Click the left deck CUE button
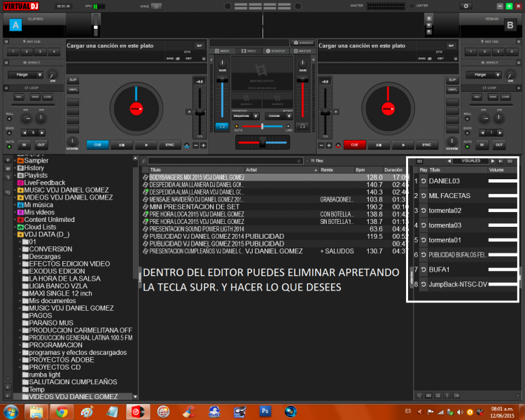525x420 pixels. point(97,145)
